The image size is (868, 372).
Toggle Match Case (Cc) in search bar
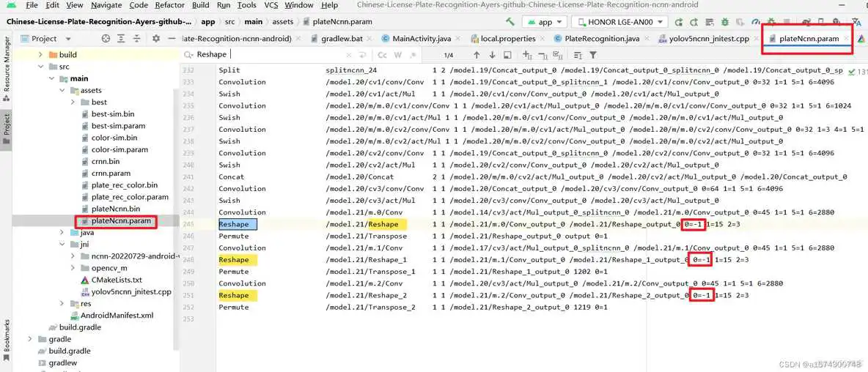[382, 55]
